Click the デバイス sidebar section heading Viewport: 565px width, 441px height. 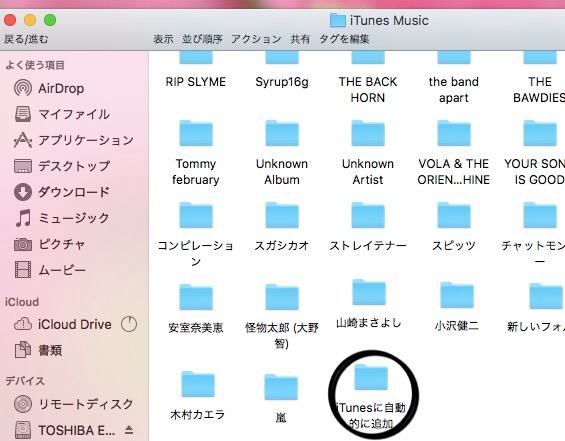25,381
